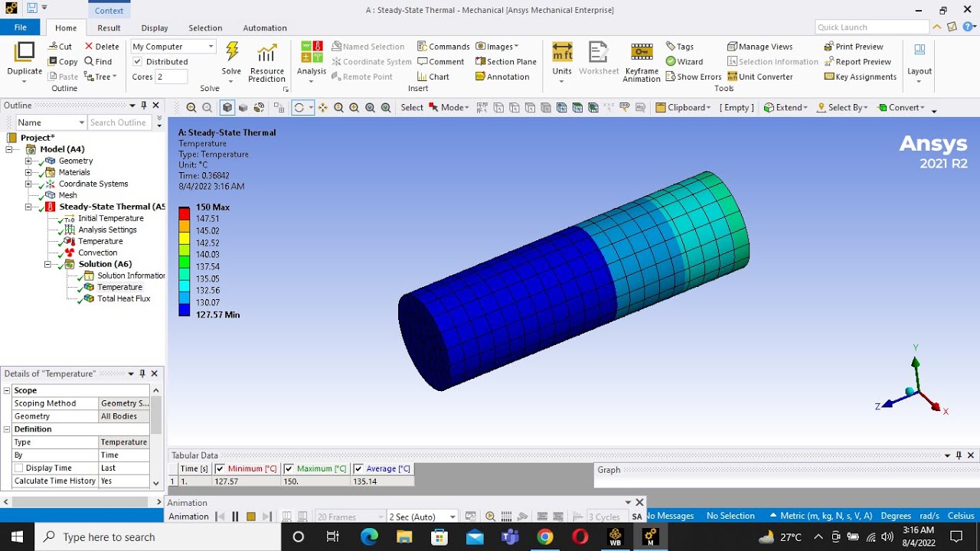Click Manage Views
The image size is (980, 551).
(759, 47)
